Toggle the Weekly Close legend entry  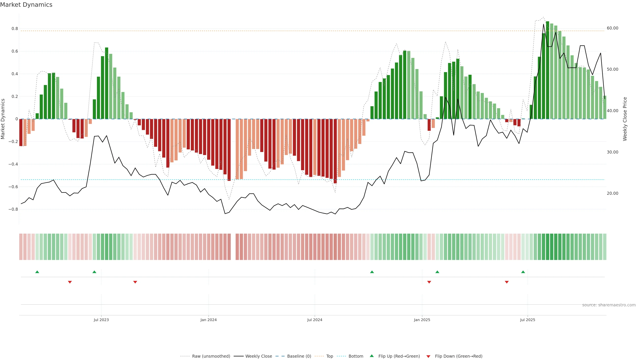click(258, 356)
